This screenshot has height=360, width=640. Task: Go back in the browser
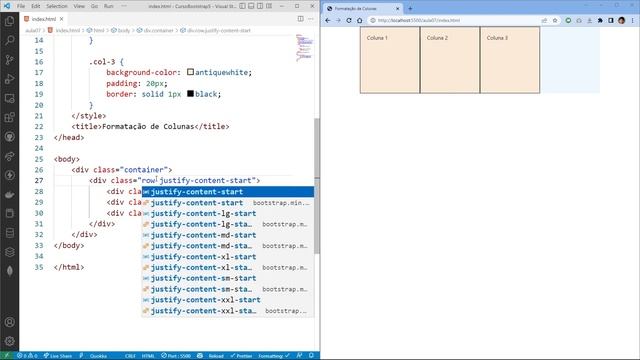(x=328, y=20)
